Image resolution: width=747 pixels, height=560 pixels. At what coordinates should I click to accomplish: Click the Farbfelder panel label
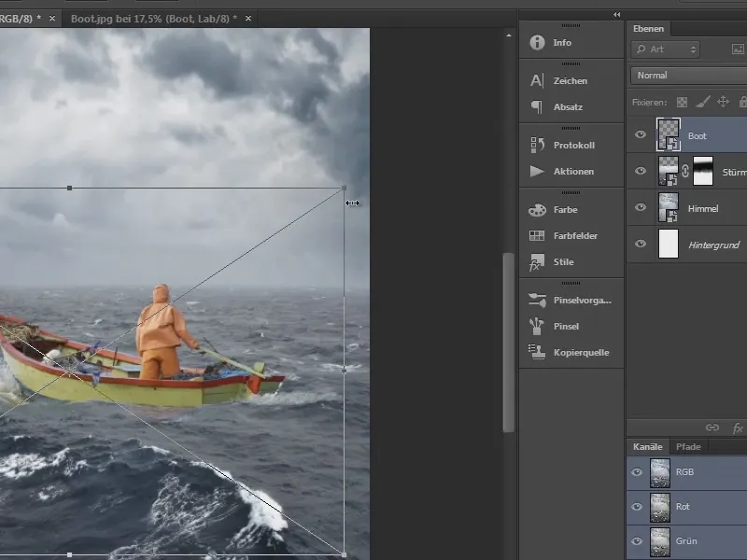(575, 235)
